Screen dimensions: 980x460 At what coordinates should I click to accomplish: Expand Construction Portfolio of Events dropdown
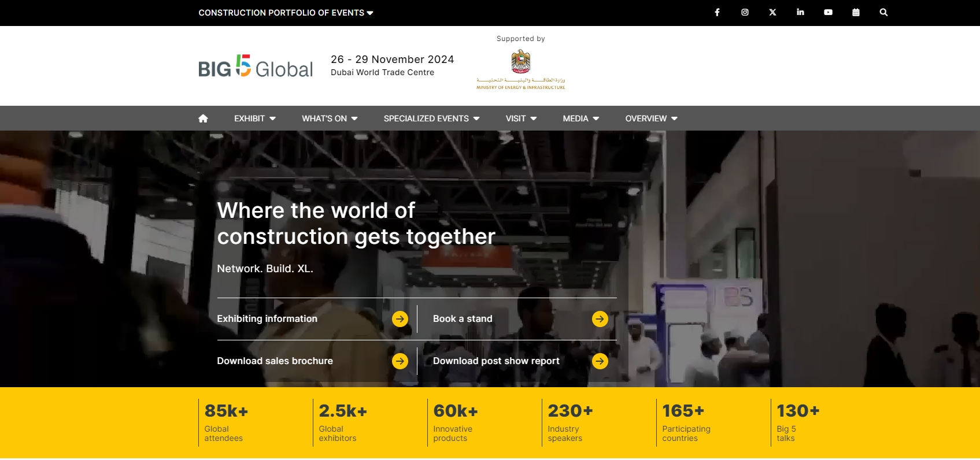(286, 13)
